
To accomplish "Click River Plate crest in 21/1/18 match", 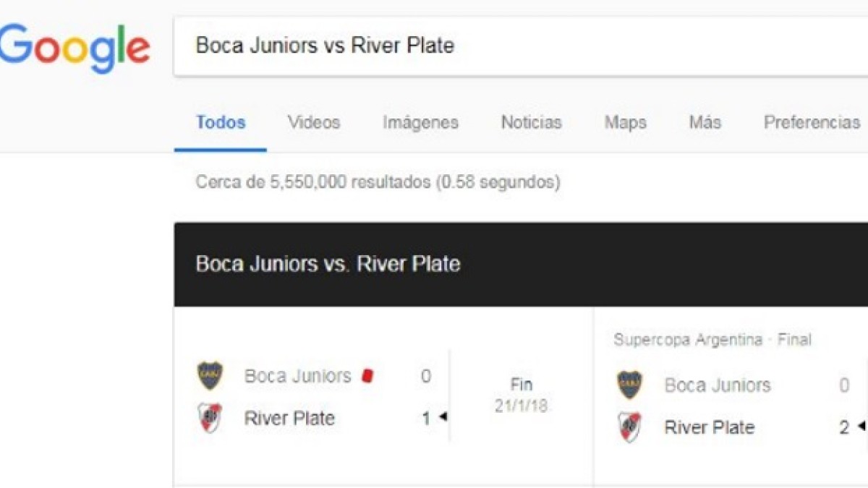I will coord(210,418).
